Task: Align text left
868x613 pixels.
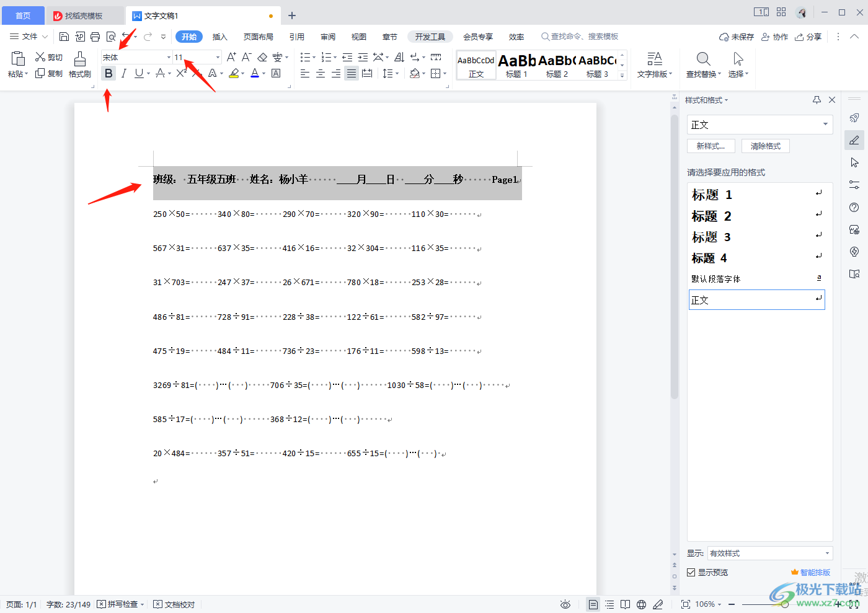Action: pyautogui.click(x=305, y=73)
